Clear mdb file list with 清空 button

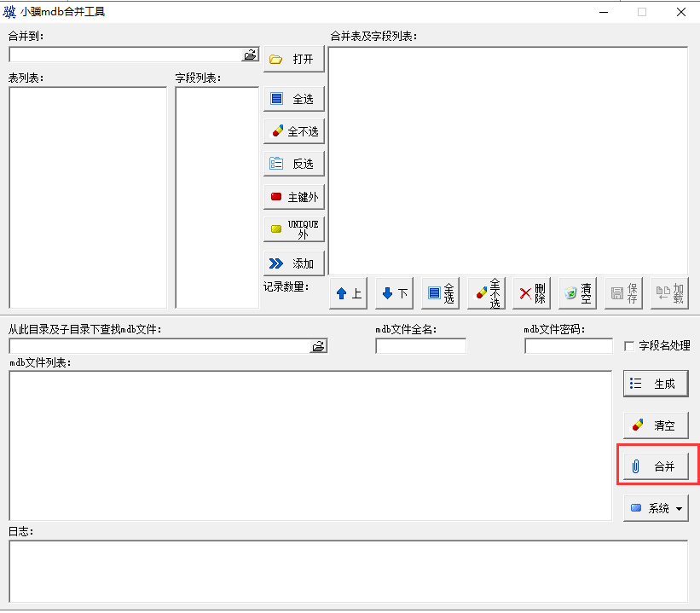point(656,425)
